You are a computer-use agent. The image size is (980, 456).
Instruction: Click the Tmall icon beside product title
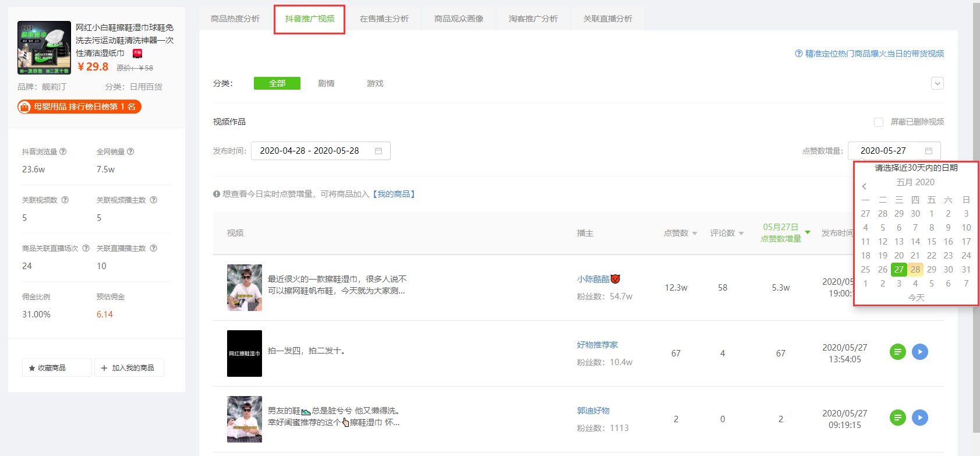point(137,53)
